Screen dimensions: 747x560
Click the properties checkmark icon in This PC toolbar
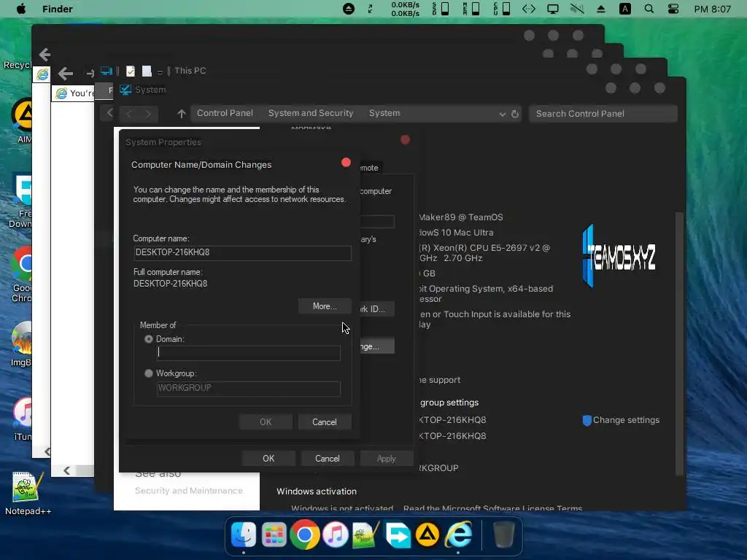point(131,71)
